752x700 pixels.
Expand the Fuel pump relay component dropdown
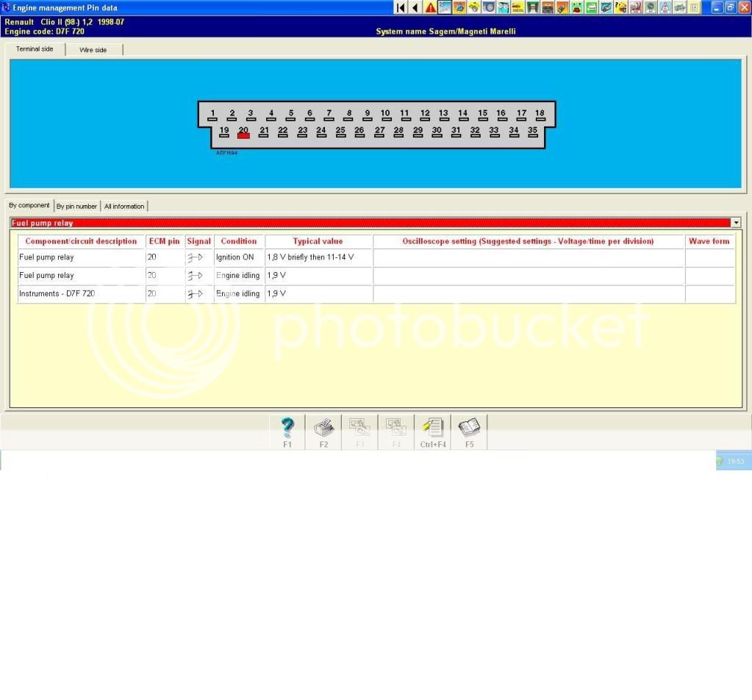coord(736,223)
